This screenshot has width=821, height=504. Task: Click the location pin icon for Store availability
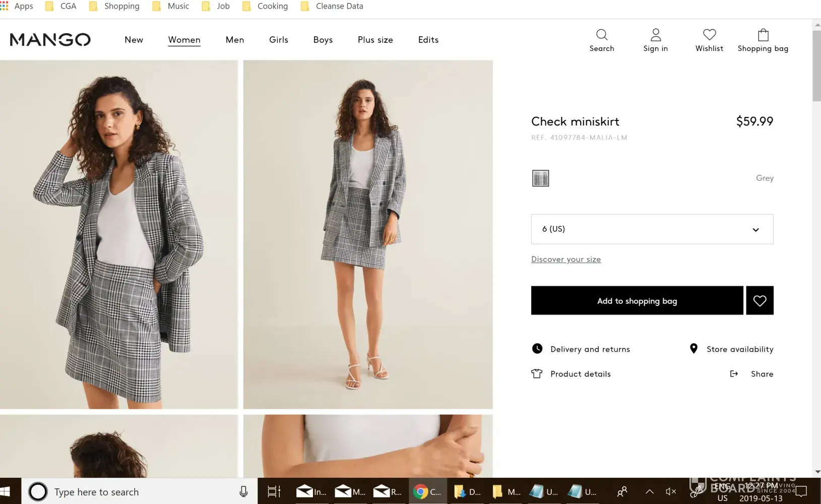click(x=693, y=349)
